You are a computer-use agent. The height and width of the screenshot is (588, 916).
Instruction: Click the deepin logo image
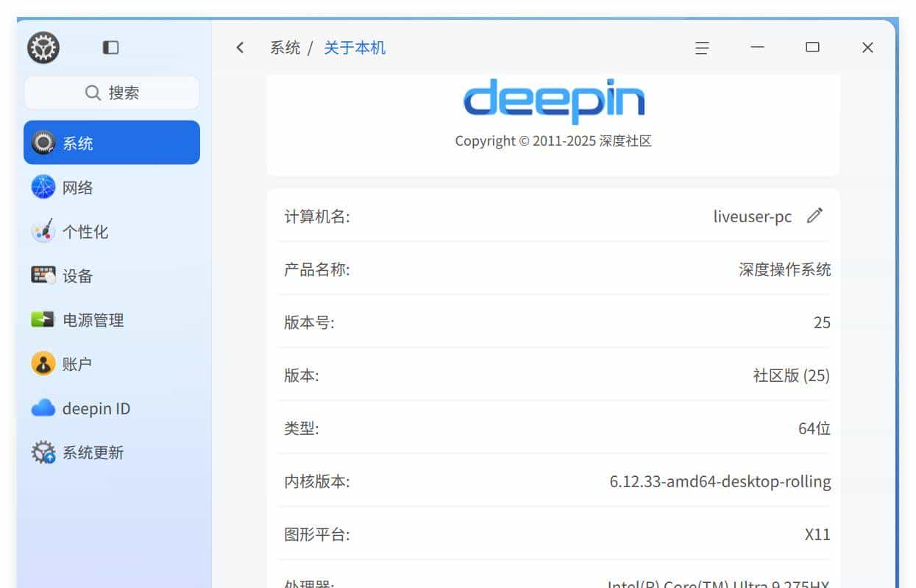pyautogui.click(x=554, y=101)
